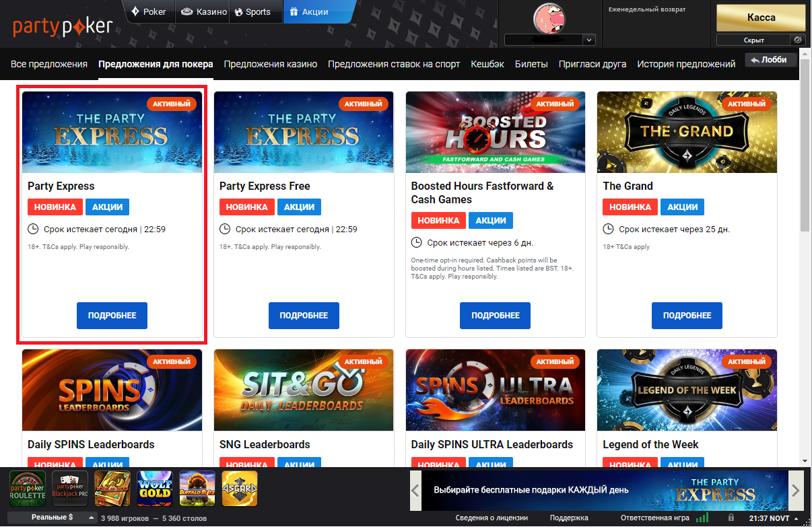
Task: Launch the Blackjack Pro game icon
Action: click(x=70, y=489)
